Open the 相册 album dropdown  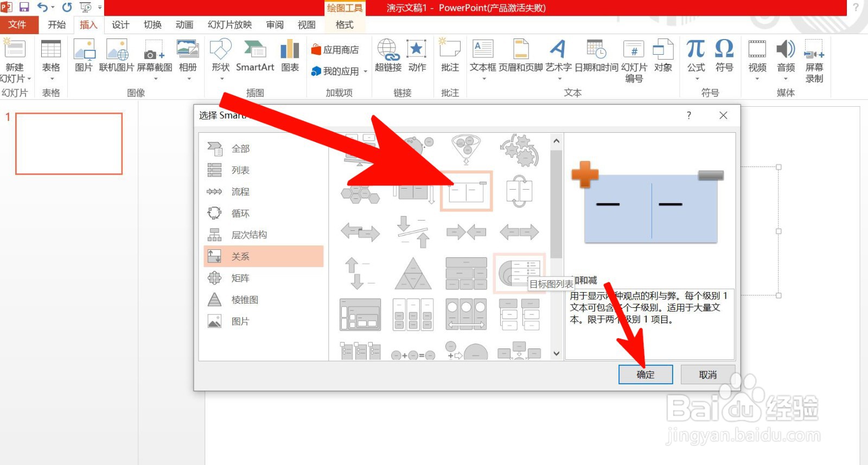(188, 79)
